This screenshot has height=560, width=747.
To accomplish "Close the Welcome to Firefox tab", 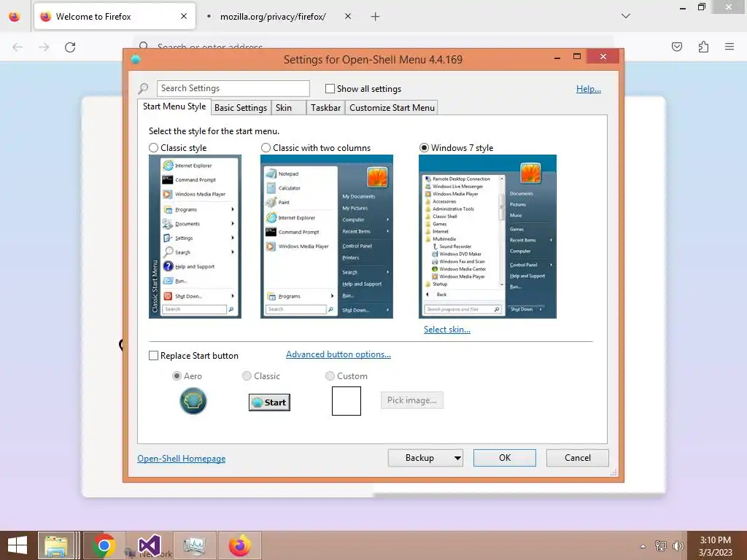I will coord(184,16).
